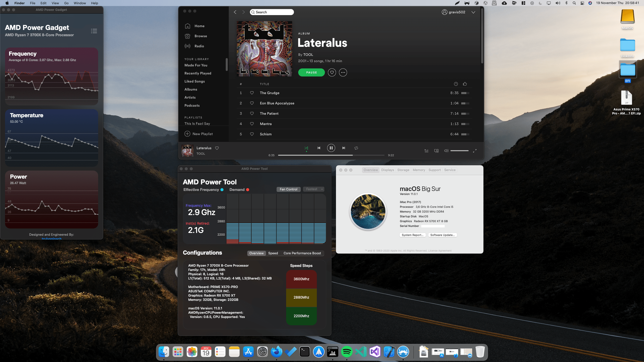This screenshot has height=362, width=644.
Task: Open the more options menu for Lateralus
Action: 343,72
